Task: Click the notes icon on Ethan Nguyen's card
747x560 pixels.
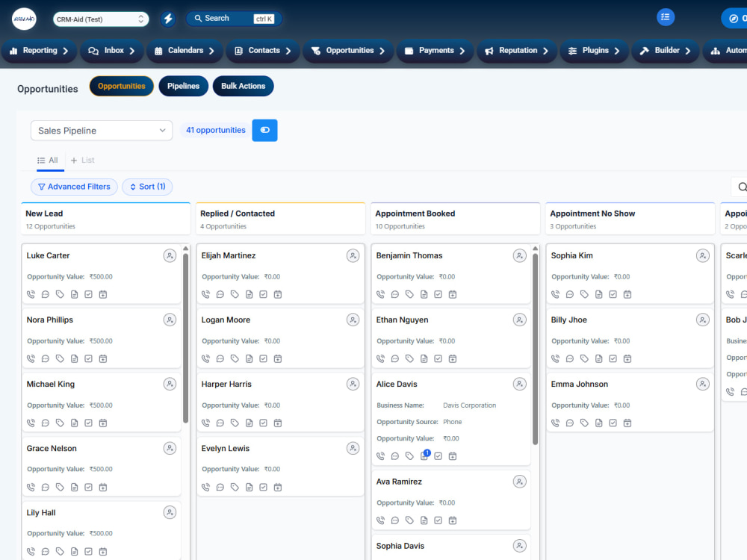Action: tap(424, 358)
